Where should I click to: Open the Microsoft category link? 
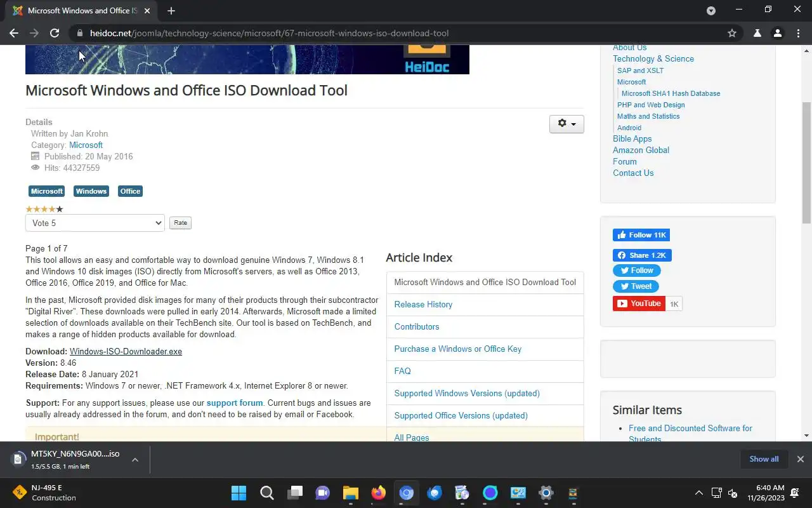[x=86, y=145]
